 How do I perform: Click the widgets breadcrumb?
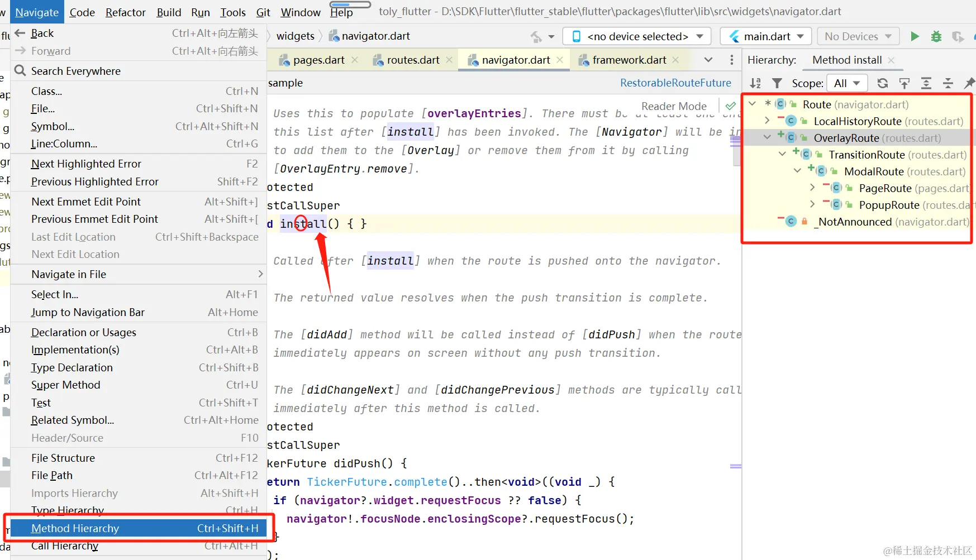pos(296,36)
